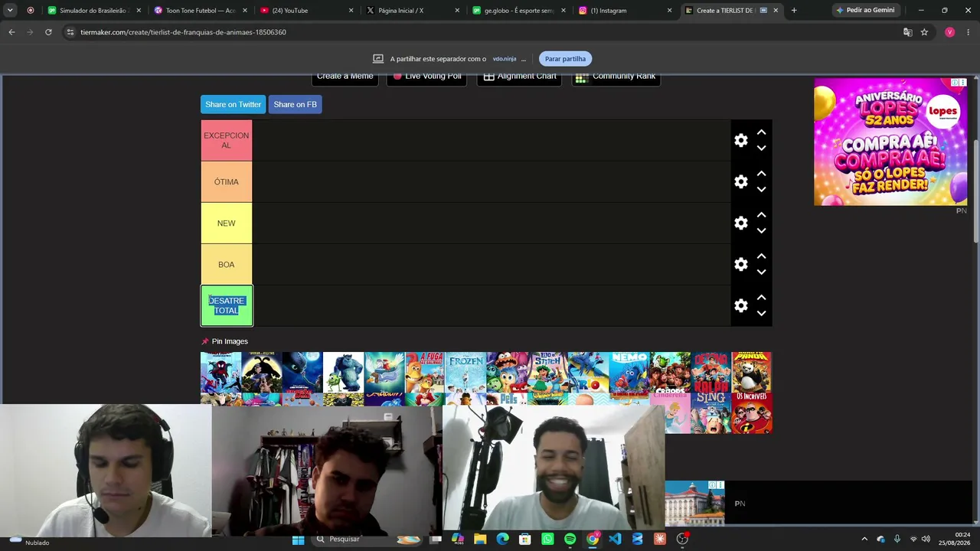Open the Alignment Chart view
Viewport: 980px width, 551px height.
pyautogui.click(x=520, y=77)
